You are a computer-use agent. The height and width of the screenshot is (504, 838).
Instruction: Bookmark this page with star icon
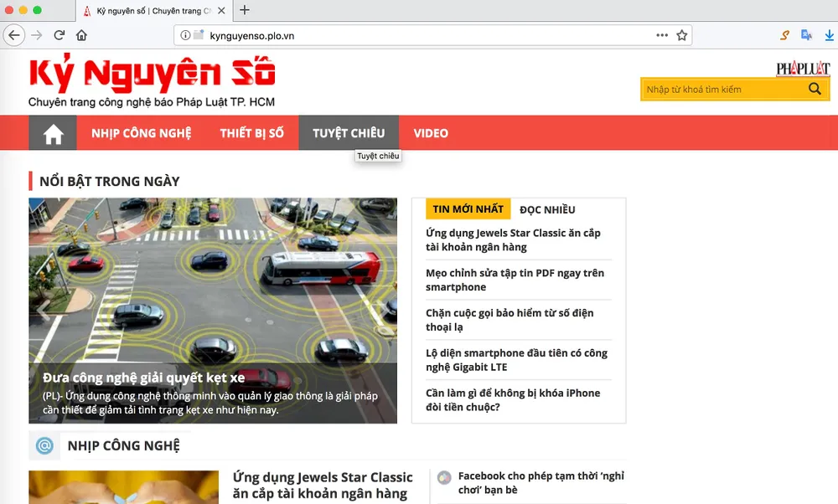tap(682, 35)
